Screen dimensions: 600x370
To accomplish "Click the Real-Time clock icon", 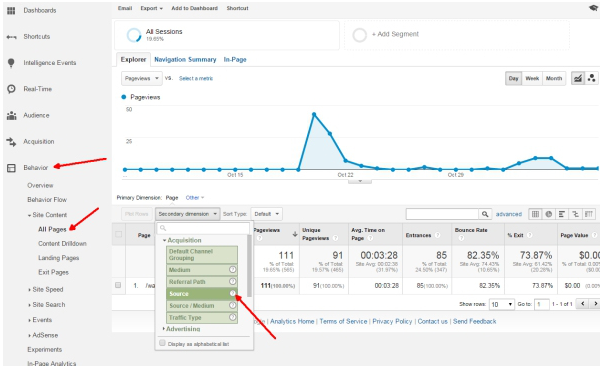I will point(11,89).
